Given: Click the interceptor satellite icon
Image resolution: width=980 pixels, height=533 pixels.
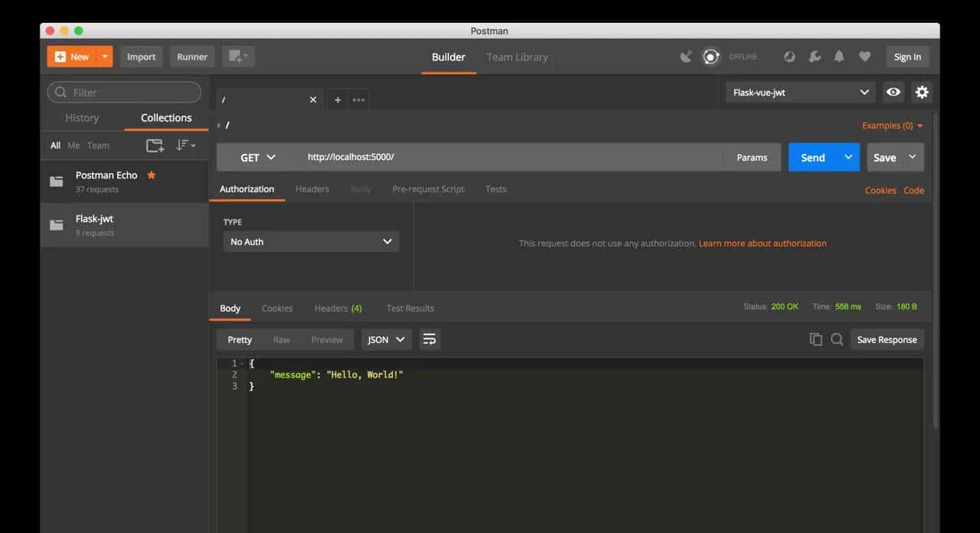Looking at the screenshot, I should [x=686, y=57].
